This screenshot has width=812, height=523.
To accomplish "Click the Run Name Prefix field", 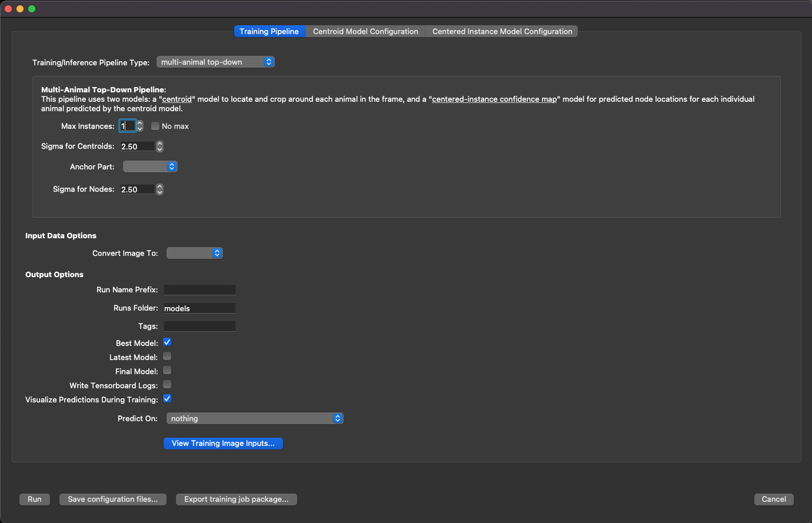I will [199, 290].
